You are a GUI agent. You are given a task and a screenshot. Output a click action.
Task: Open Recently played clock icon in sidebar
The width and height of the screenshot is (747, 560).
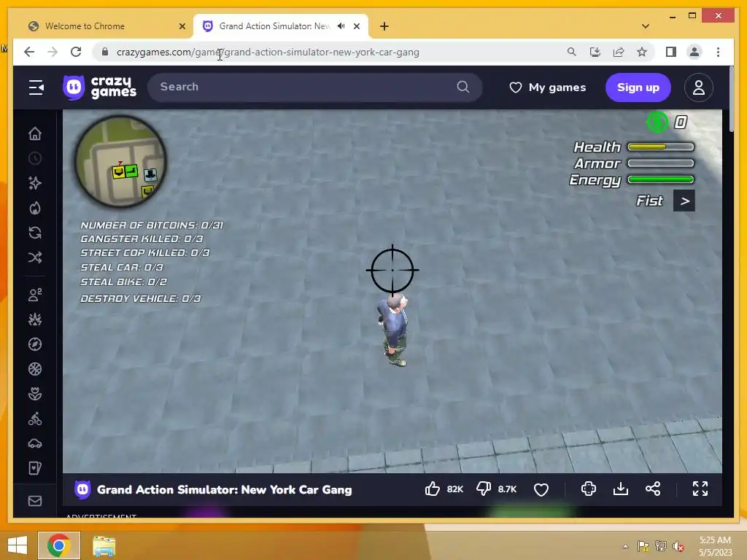35,158
